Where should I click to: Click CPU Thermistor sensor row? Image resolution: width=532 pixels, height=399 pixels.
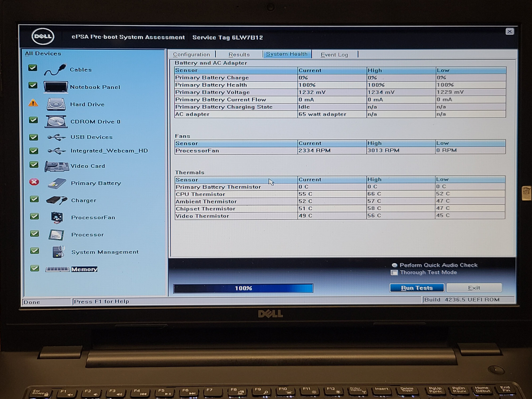pos(340,194)
